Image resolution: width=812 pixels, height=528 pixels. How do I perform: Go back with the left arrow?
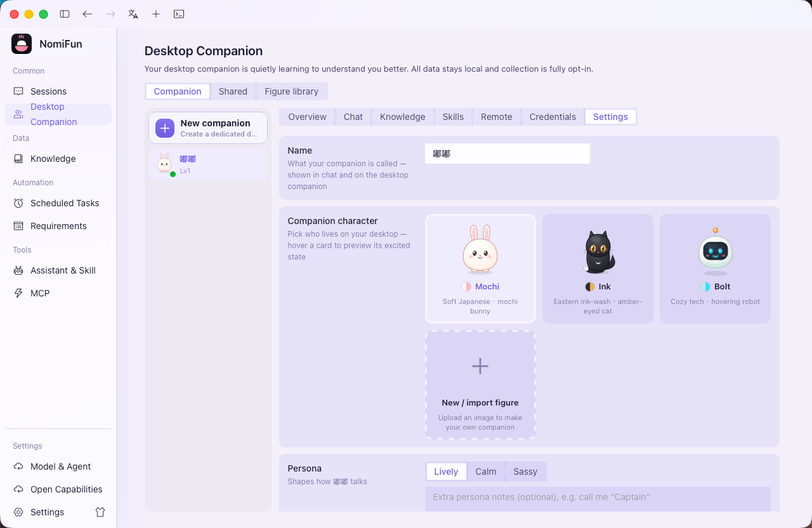point(88,14)
